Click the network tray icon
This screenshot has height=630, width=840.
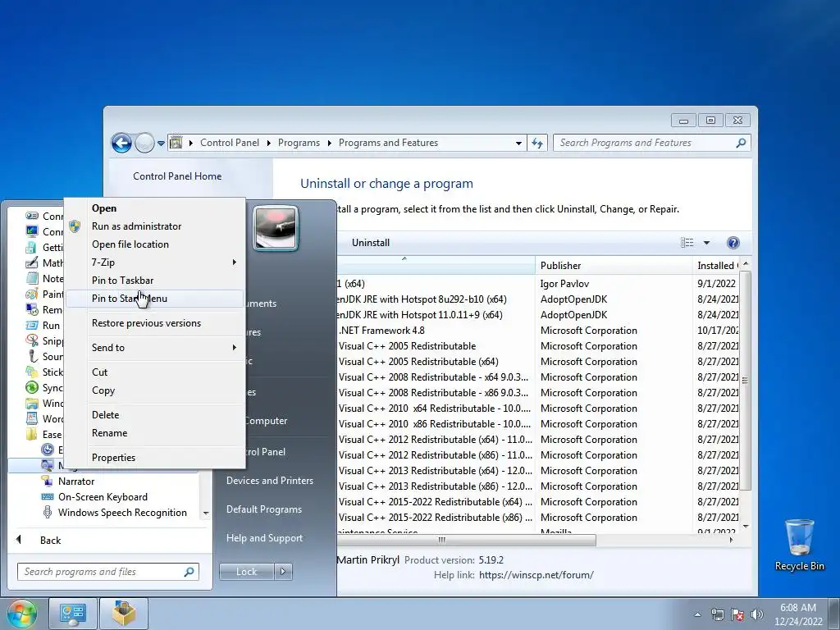click(717, 614)
